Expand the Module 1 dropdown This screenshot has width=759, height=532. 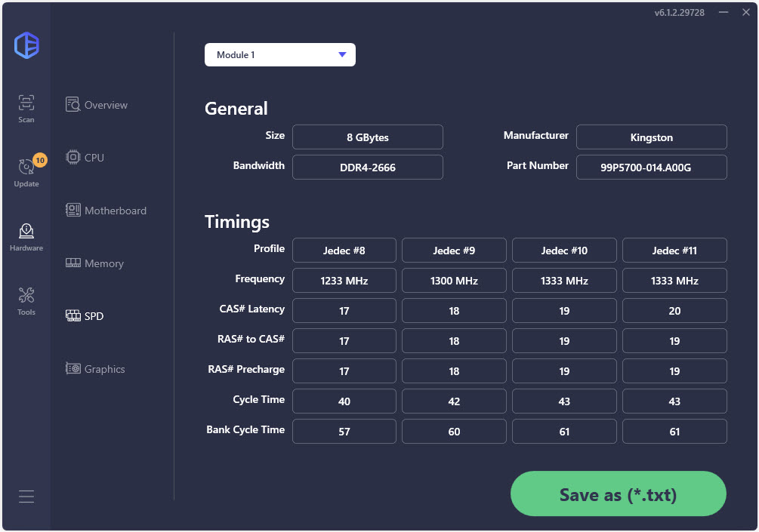(280, 55)
